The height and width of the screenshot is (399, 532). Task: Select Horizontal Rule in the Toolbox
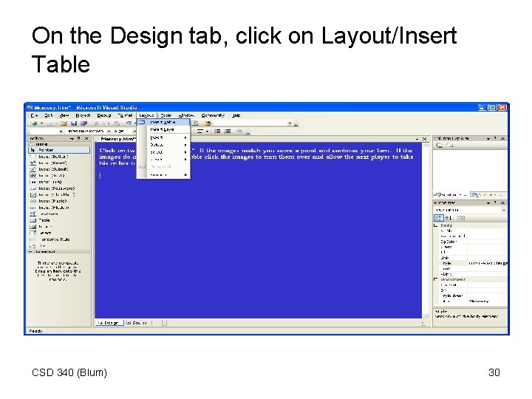pyautogui.click(x=59, y=239)
